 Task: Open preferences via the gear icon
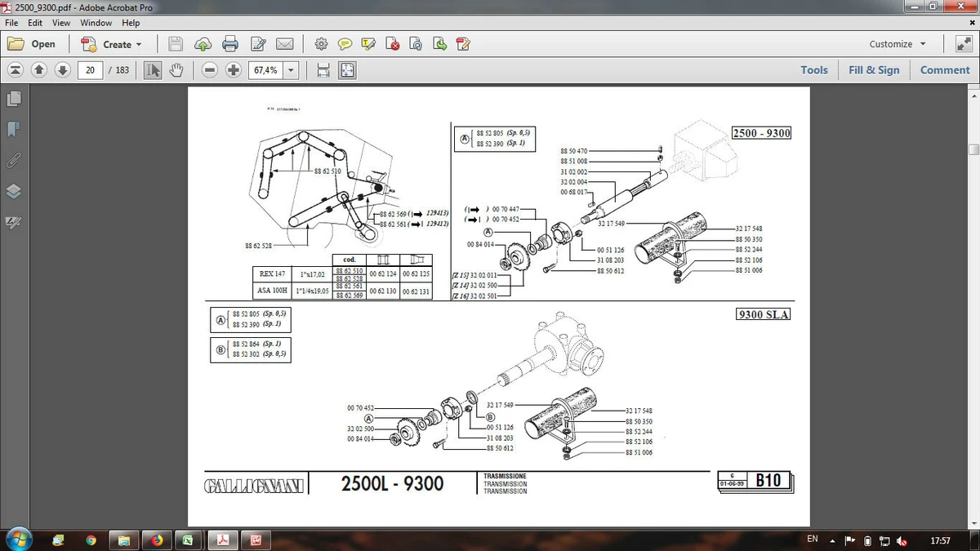tap(321, 44)
